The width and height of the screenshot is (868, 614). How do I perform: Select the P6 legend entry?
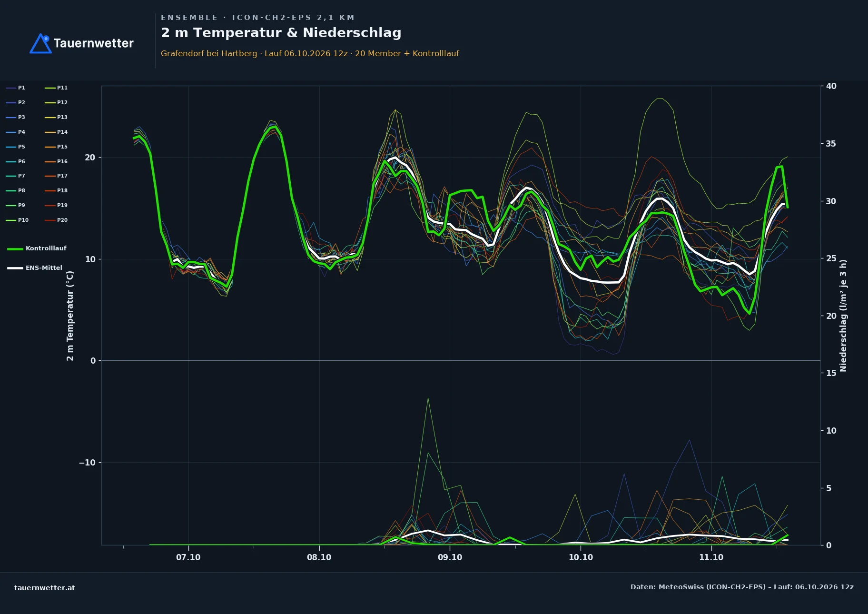tap(15, 161)
